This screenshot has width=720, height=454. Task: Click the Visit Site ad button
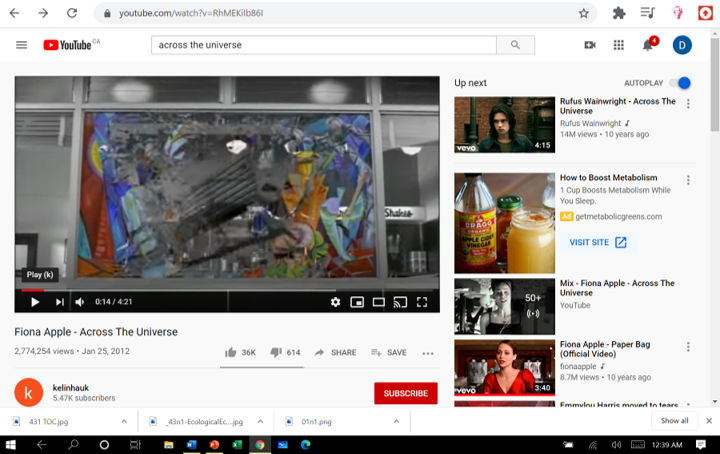click(x=598, y=242)
